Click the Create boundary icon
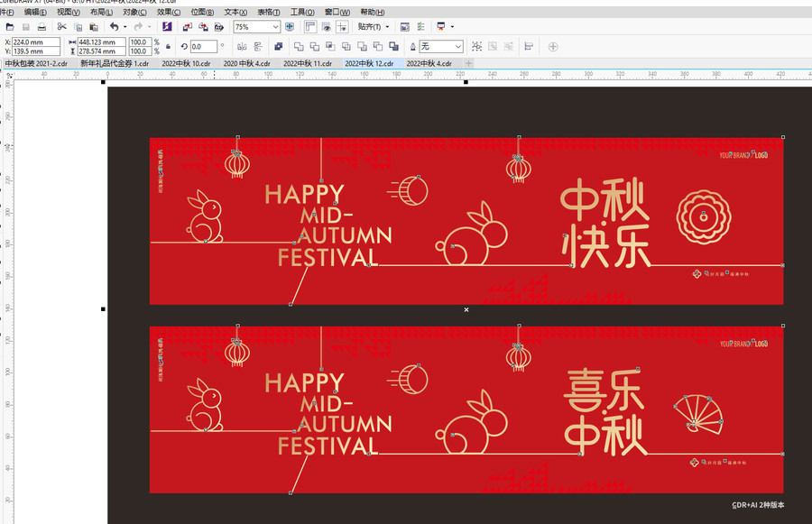The height and width of the screenshot is (524, 812). [393, 47]
